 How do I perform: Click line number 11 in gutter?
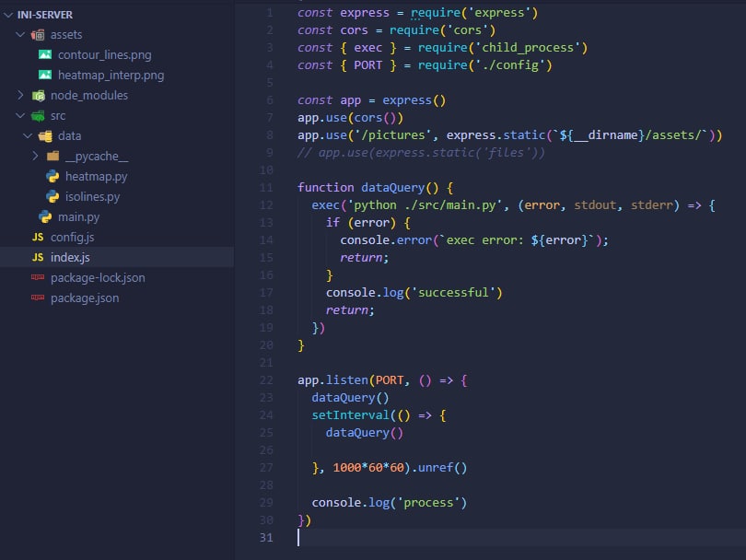pyautogui.click(x=266, y=188)
